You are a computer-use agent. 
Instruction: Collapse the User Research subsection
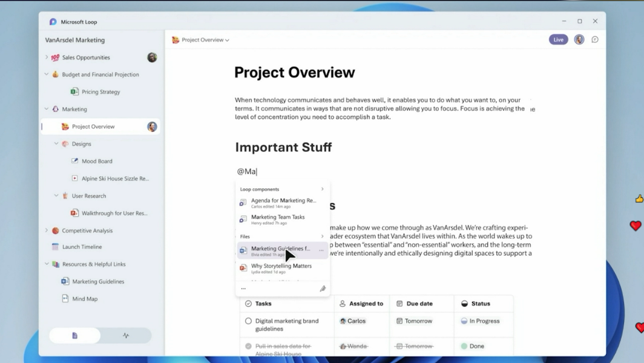[56, 196]
